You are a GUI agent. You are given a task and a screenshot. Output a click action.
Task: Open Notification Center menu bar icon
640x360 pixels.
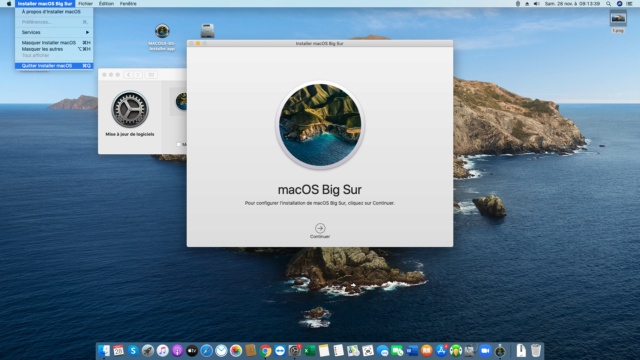(x=629, y=4)
